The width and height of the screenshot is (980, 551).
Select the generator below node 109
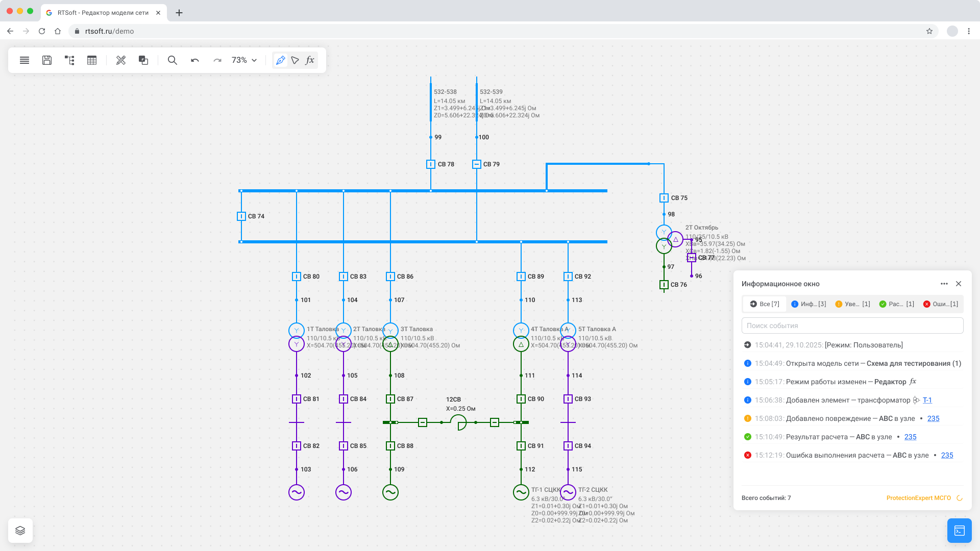(390, 492)
